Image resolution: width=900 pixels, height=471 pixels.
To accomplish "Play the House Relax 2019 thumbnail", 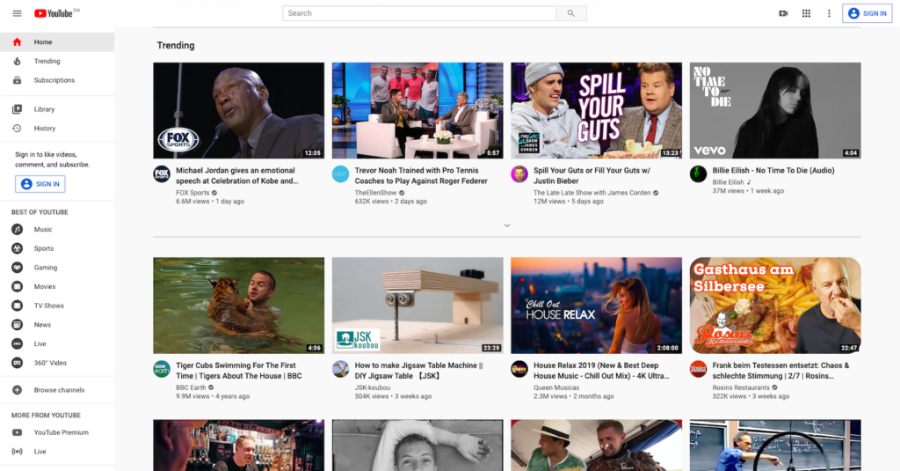I will 596,305.
